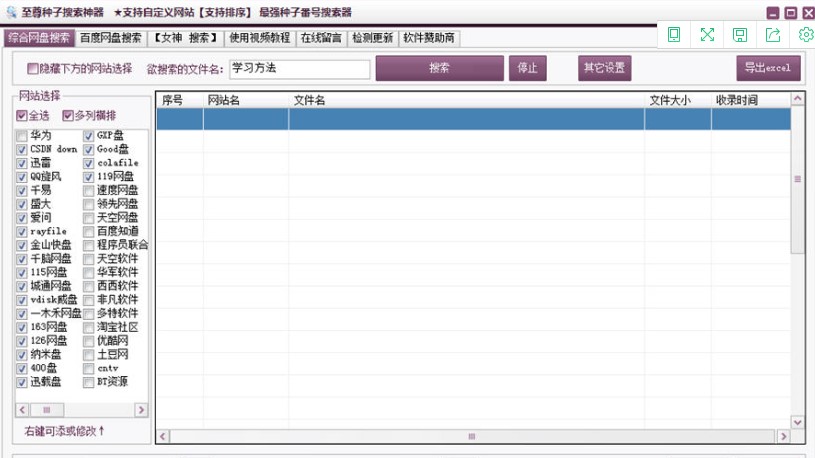This screenshot has width=815, height=458.
Task: Open the gear settings icon at top right
Action: 806,35
